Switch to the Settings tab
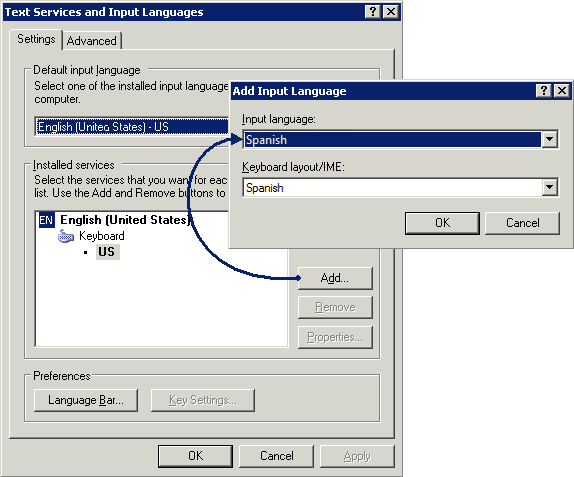Image resolution: width=574 pixels, height=477 pixels. click(36, 39)
